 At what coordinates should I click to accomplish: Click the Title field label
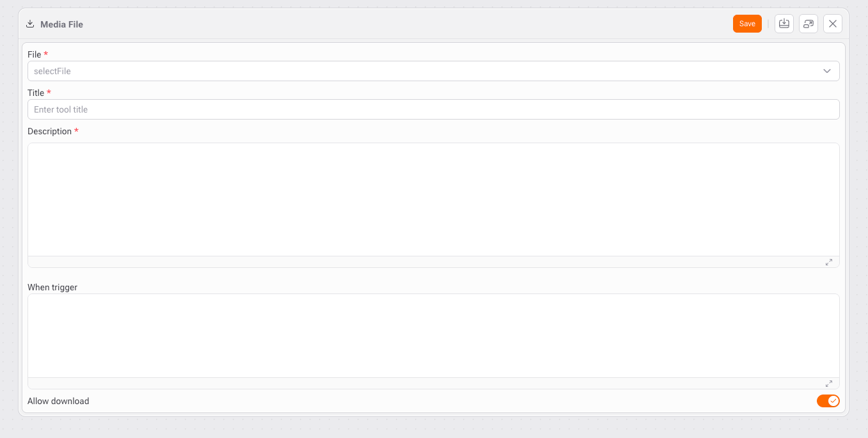point(36,93)
